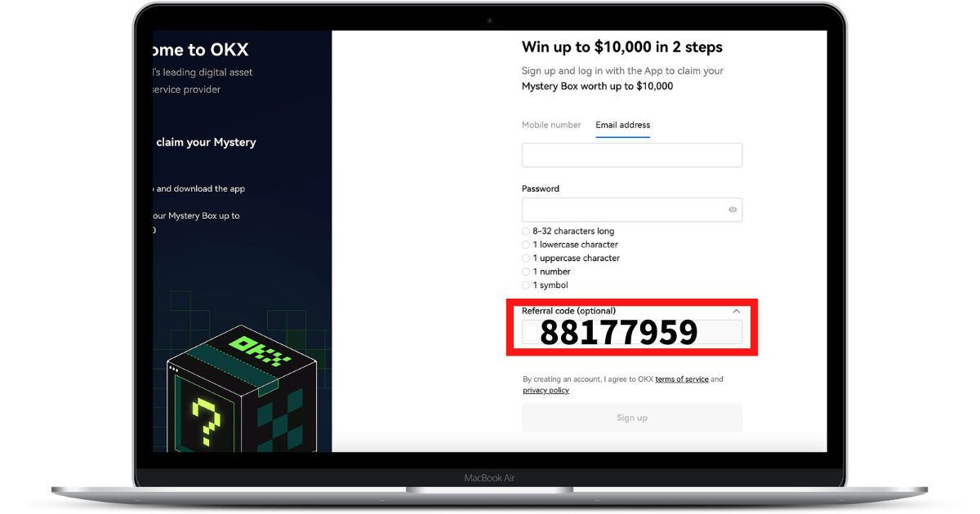980x514 pixels.
Task: Open the terms of service link
Action: click(682, 379)
